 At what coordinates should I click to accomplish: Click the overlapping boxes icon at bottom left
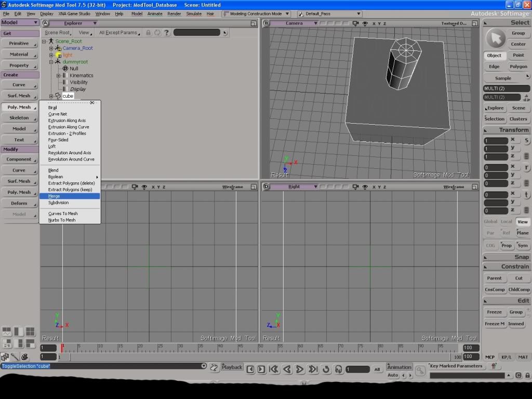5,357
